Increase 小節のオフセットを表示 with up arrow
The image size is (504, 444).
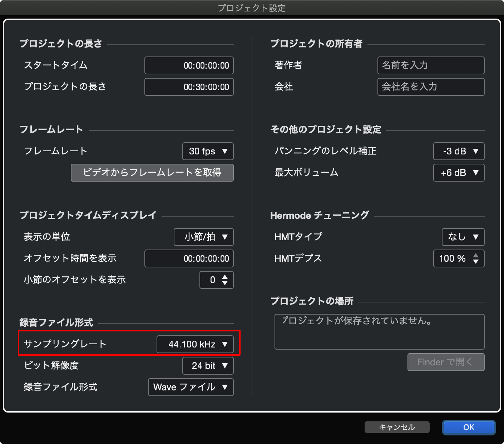point(225,277)
